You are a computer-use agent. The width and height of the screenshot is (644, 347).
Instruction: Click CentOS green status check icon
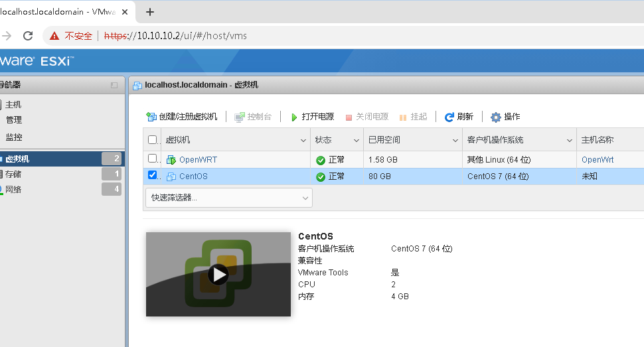click(321, 177)
